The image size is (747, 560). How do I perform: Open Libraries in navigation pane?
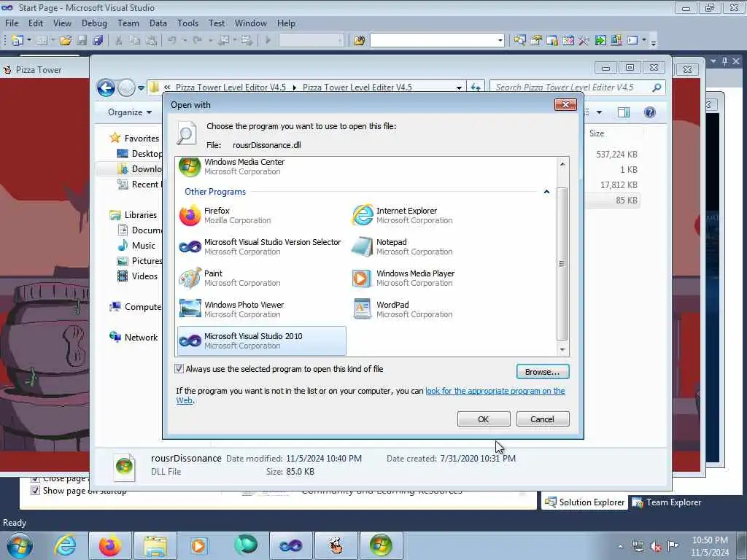click(x=141, y=215)
